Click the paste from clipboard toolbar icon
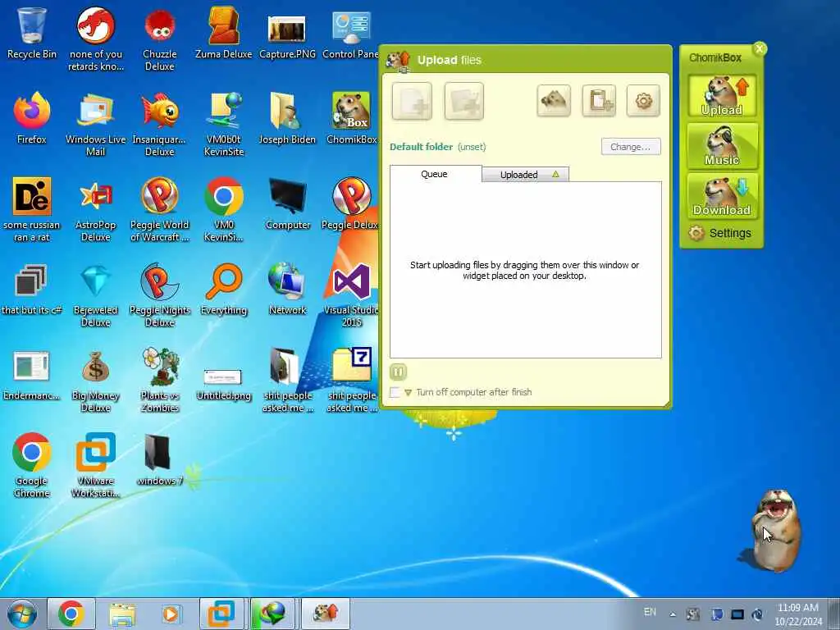 pyautogui.click(x=598, y=100)
